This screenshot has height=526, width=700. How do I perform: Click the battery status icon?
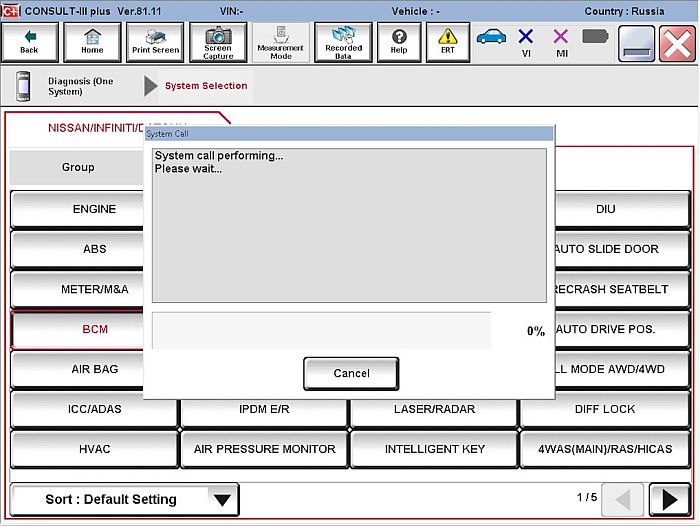coord(596,37)
